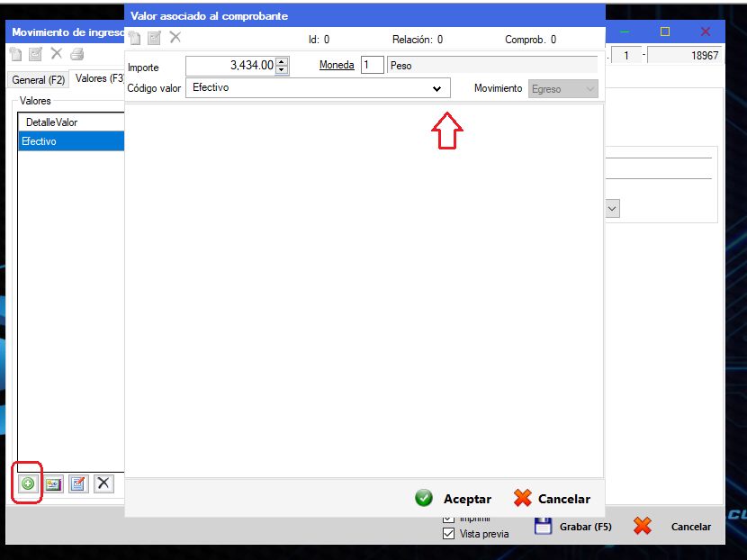Viewport: 747px width, 560px height.
Task: Minimize the Movimiento de ingreso window
Action: 625,32
